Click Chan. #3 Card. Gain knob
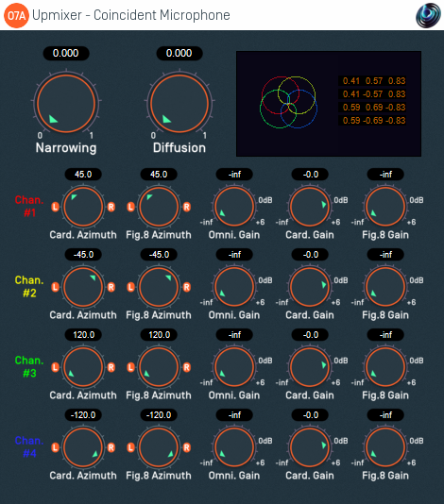The image size is (444, 504). click(x=310, y=367)
